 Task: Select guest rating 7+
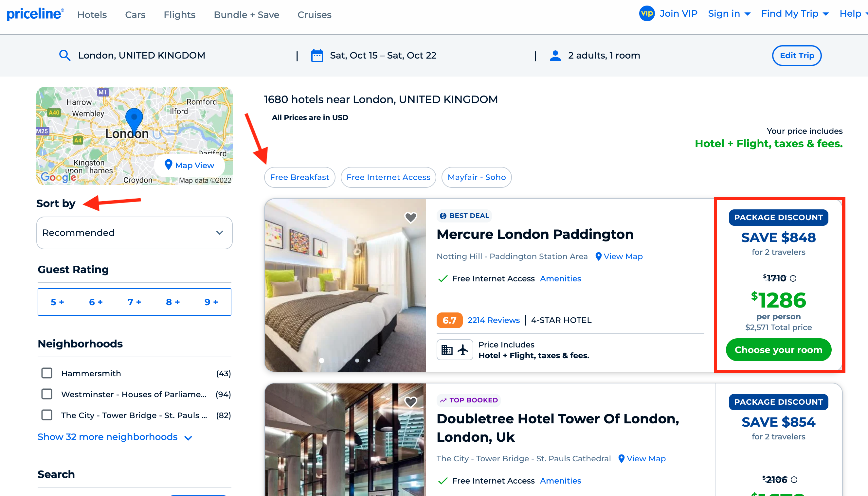(x=134, y=302)
